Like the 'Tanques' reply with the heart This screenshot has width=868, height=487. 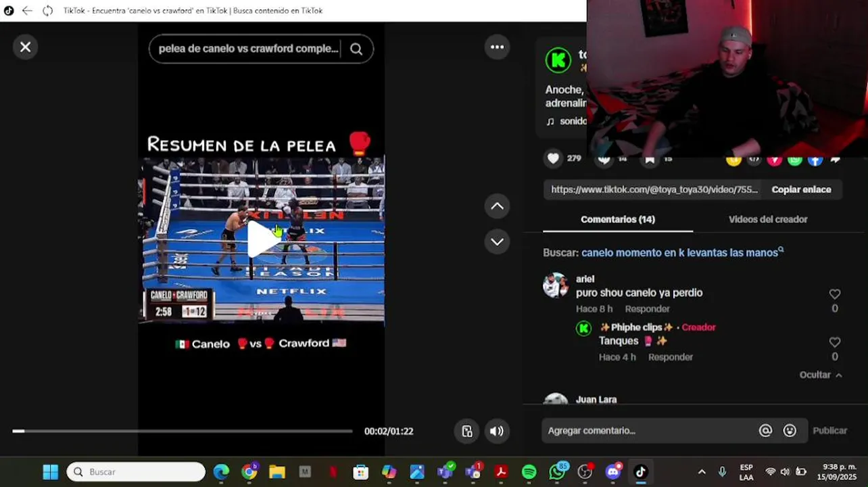[835, 342]
